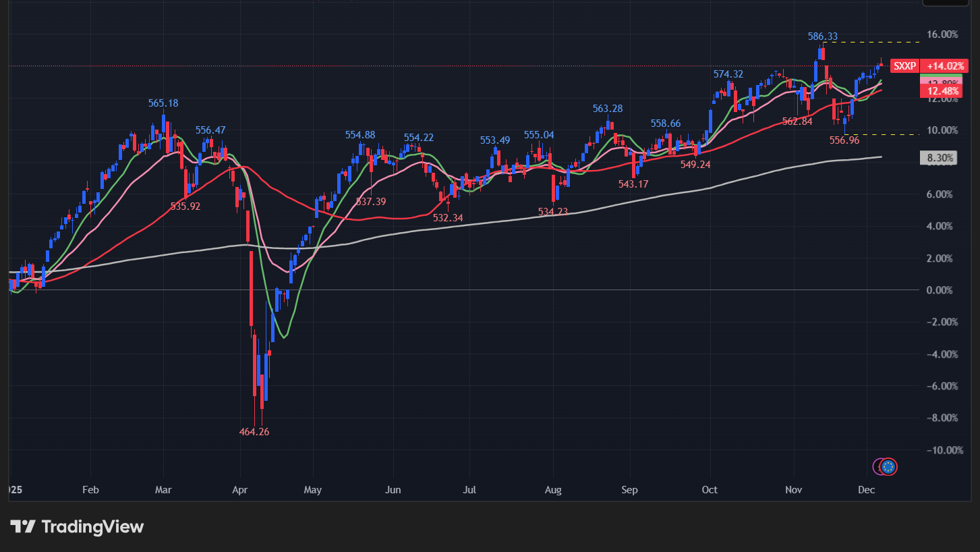The width and height of the screenshot is (980, 552).
Task: Click the gray 8.30% label on the price scale
Action: point(938,157)
